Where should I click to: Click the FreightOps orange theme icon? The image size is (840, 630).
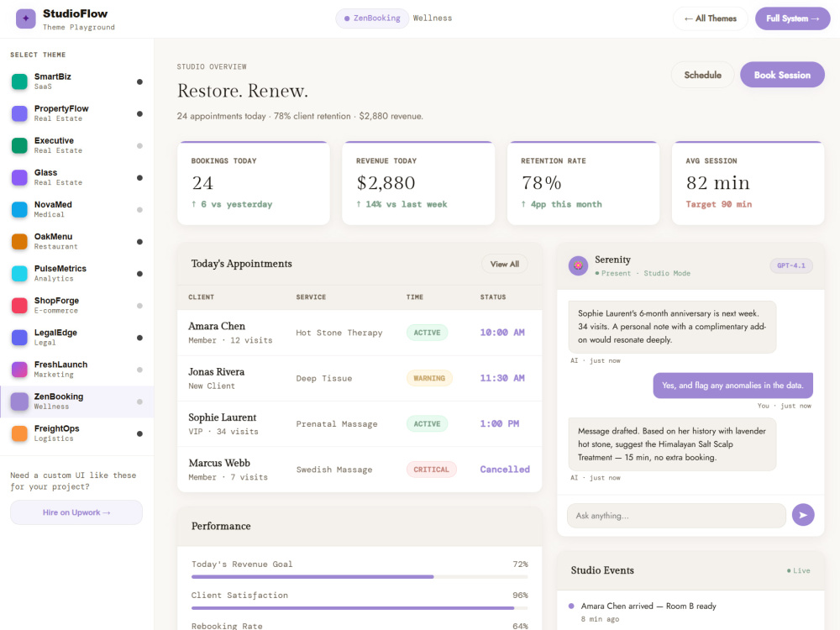(x=20, y=433)
